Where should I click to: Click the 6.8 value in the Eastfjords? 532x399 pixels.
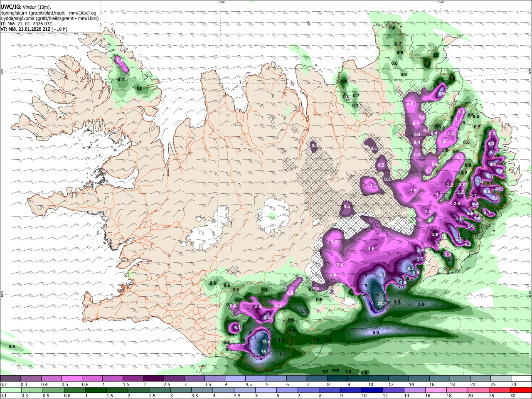479,181
